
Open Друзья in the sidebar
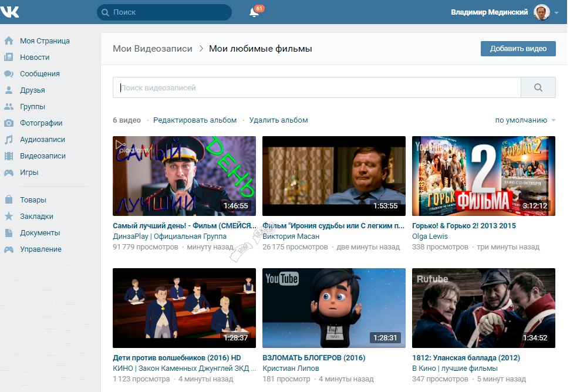[x=32, y=90]
